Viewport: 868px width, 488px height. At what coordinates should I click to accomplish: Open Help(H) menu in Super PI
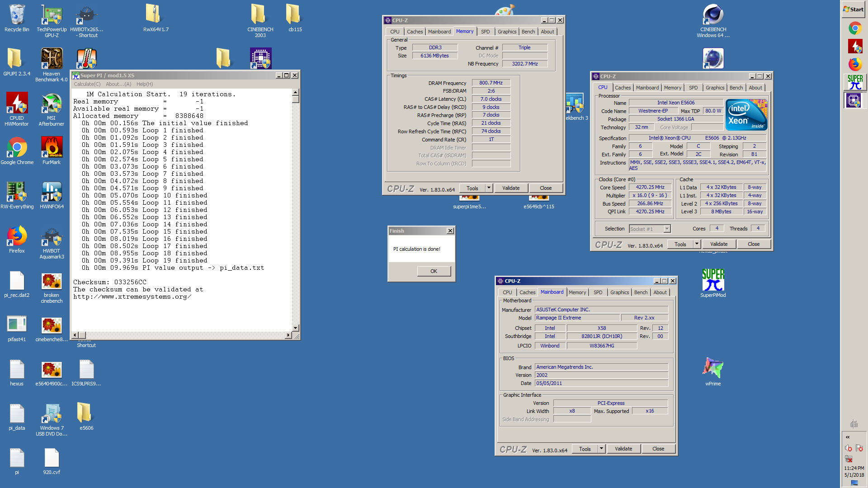(x=145, y=84)
